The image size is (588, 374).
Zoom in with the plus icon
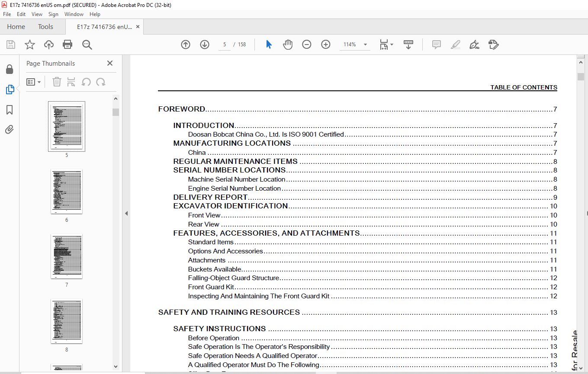326,45
